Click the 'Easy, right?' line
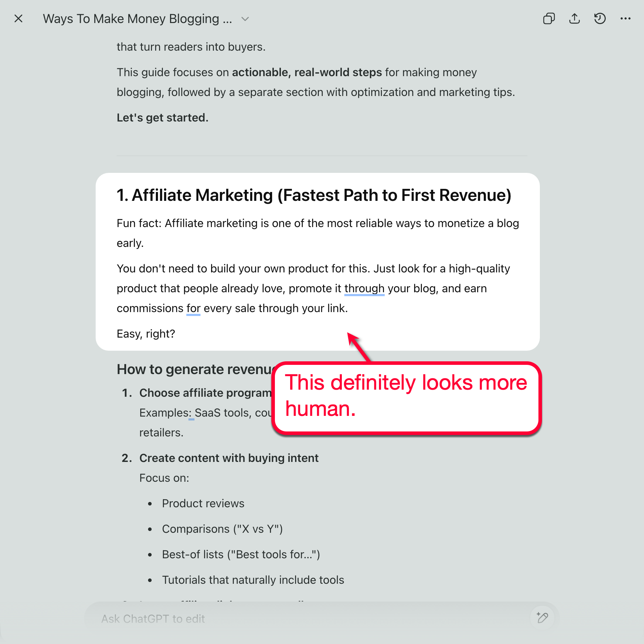The height and width of the screenshot is (644, 644). coord(146,334)
